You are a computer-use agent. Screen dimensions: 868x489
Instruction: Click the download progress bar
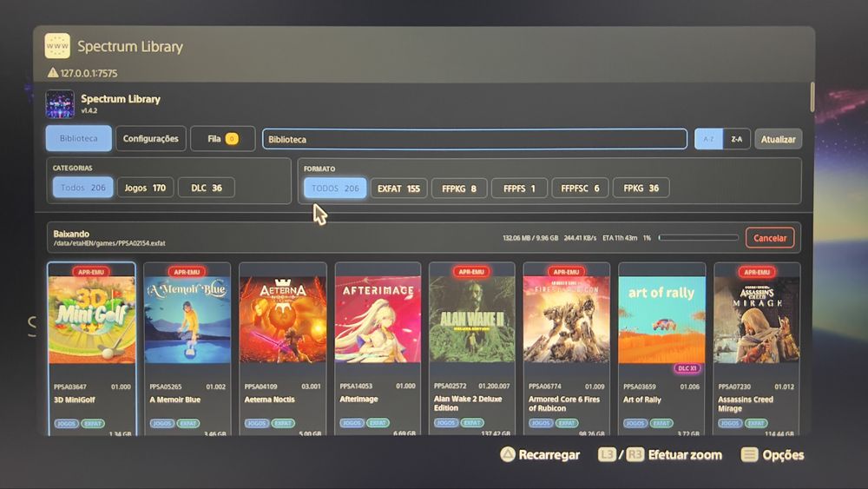698,238
